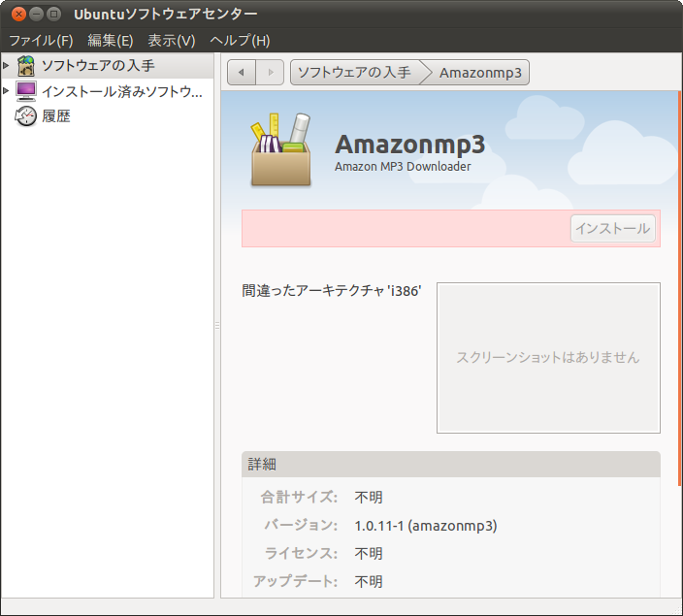
Task: Click the インストール済みソフトウェア monitor icon
Action: pyautogui.click(x=26, y=91)
